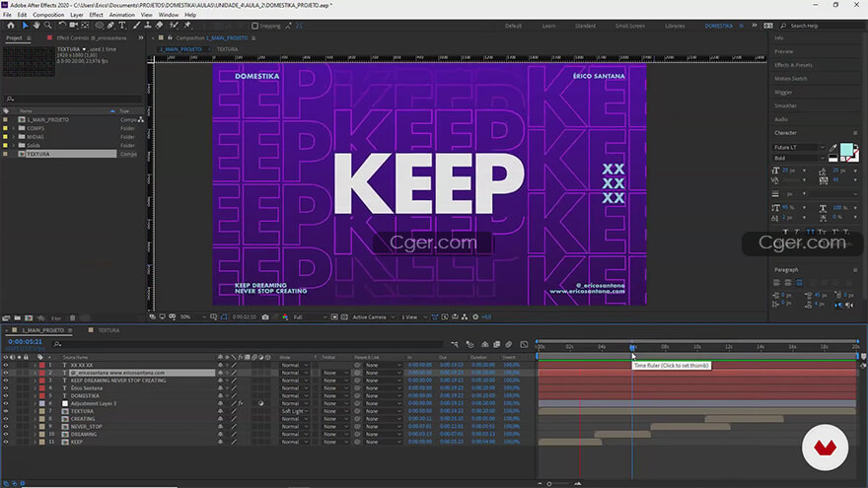Click the composition mini-flowchart icon in the timeline
The height and width of the screenshot is (488, 868).
(x=455, y=344)
